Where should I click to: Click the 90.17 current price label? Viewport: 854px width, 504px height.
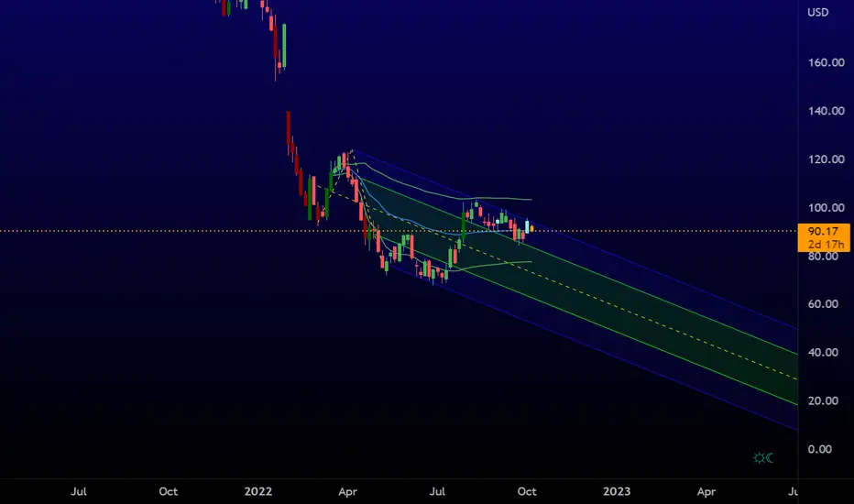(x=823, y=232)
